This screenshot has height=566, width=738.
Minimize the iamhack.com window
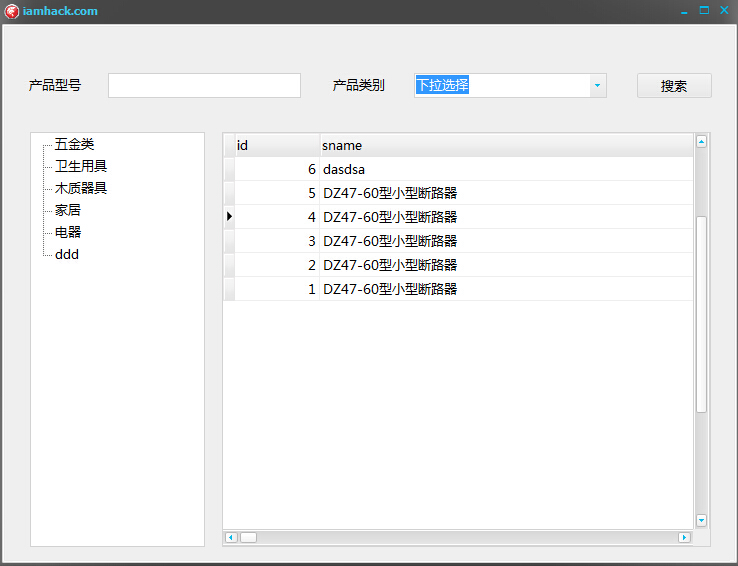click(684, 11)
